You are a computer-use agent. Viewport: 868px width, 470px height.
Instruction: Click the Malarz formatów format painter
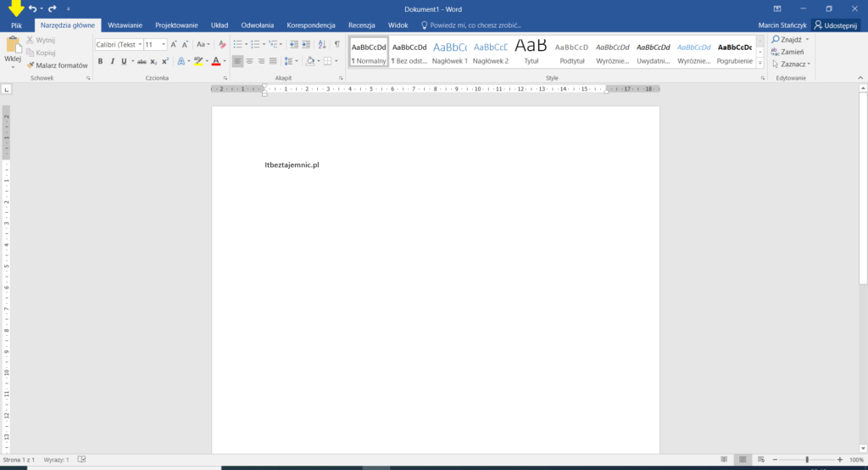coord(57,65)
